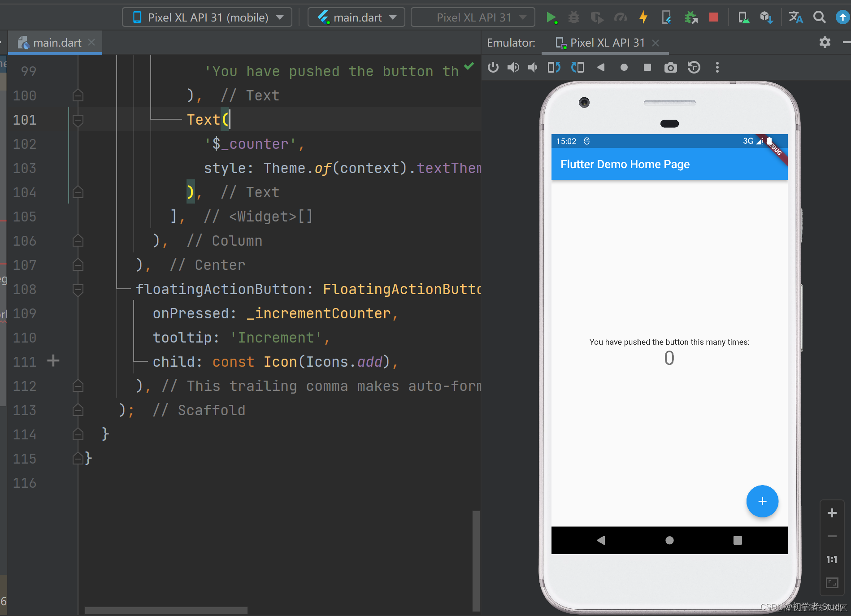Set emulator zoom to 1:1
Screen dimensions: 851x616
coord(832,560)
